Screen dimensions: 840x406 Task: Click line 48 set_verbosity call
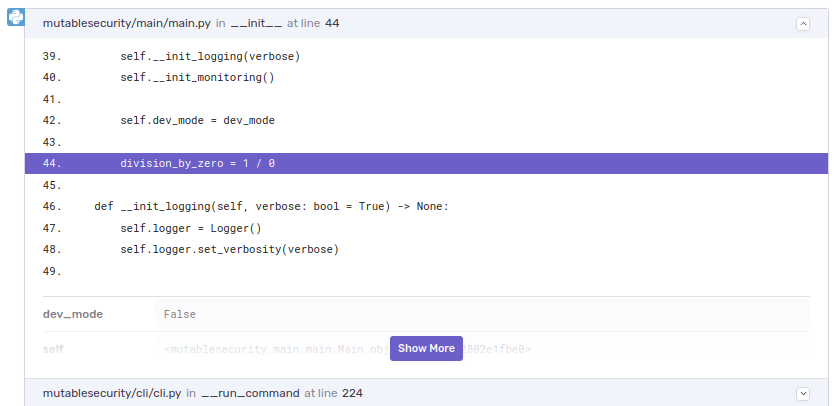229,249
